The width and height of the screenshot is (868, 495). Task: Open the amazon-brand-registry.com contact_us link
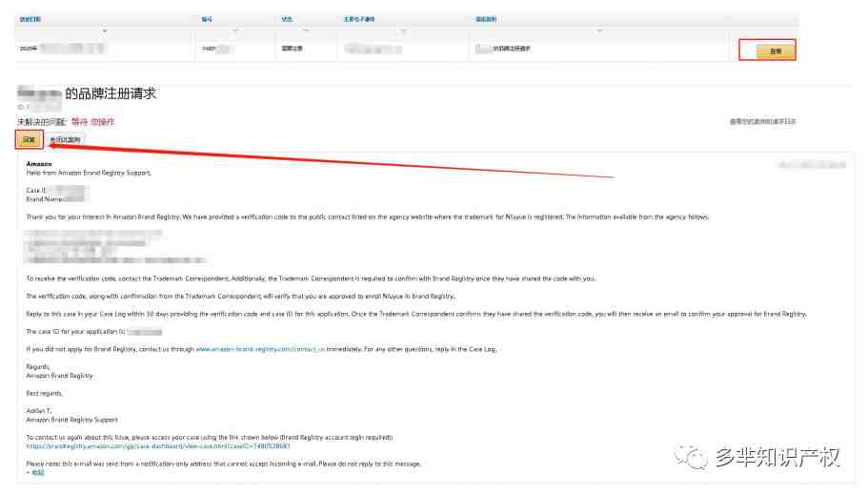[260, 349]
